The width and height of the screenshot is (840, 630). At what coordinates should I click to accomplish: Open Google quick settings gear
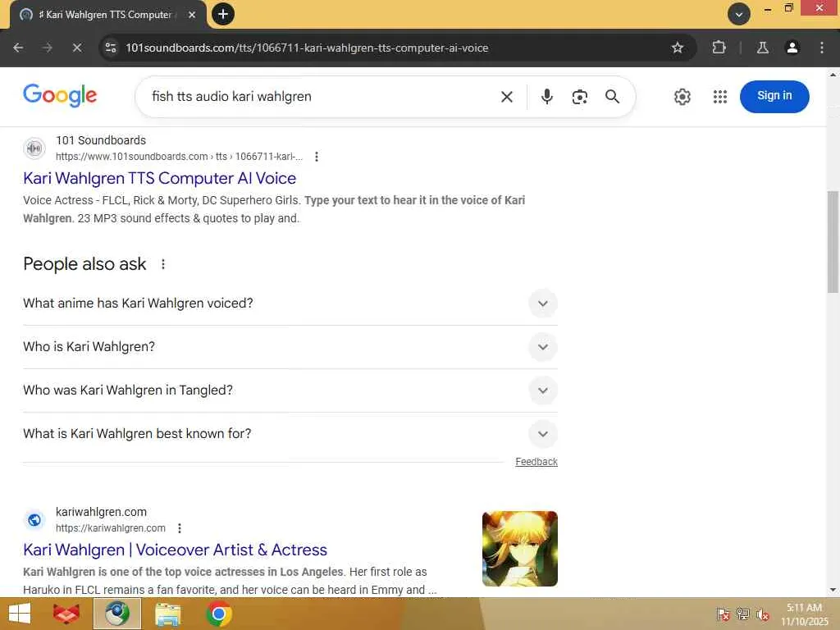[x=682, y=97]
